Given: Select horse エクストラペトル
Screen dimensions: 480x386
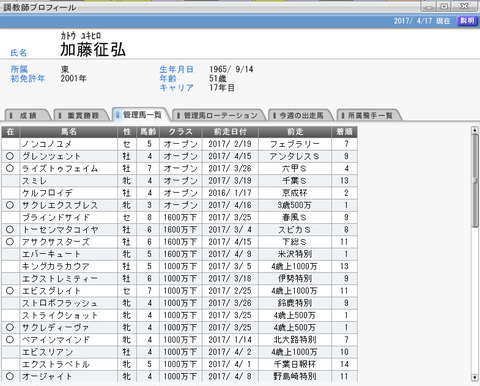Looking at the screenshot, I should (56, 364).
